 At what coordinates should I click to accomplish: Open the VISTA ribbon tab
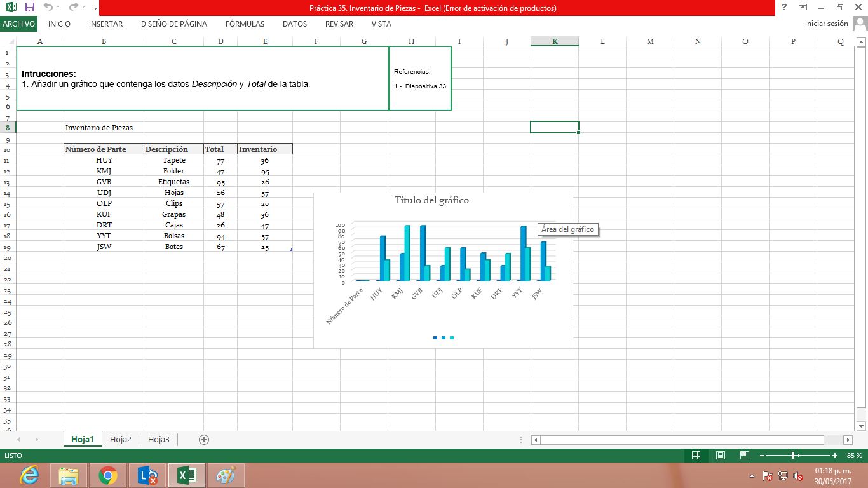point(381,24)
